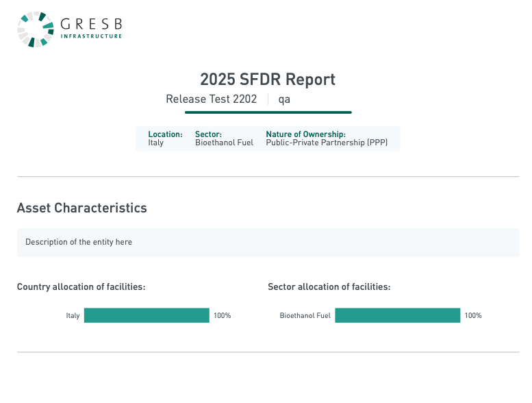Click the Sector label
The width and height of the screenshot is (532, 403).
tap(208, 134)
